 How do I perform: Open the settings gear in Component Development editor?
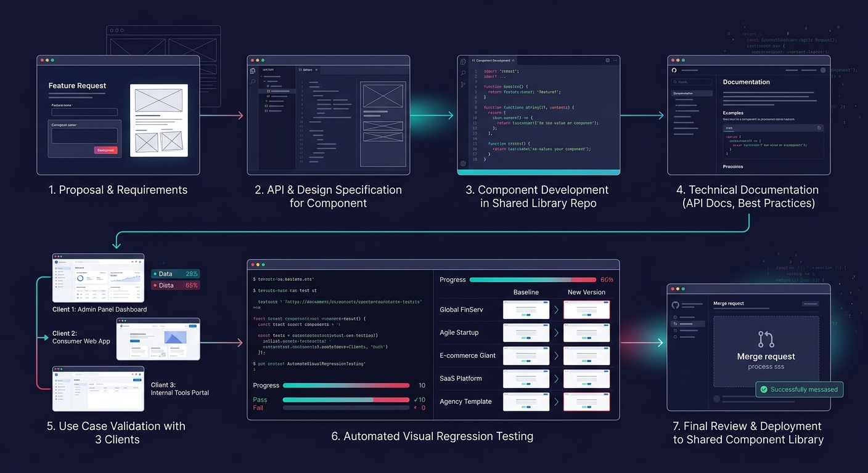(463, 163)
